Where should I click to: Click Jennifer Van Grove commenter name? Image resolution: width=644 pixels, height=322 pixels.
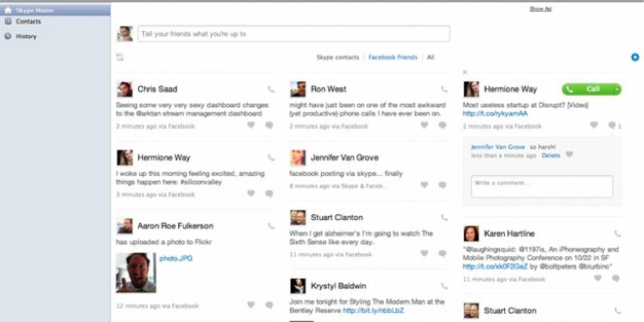pos(497,147)
